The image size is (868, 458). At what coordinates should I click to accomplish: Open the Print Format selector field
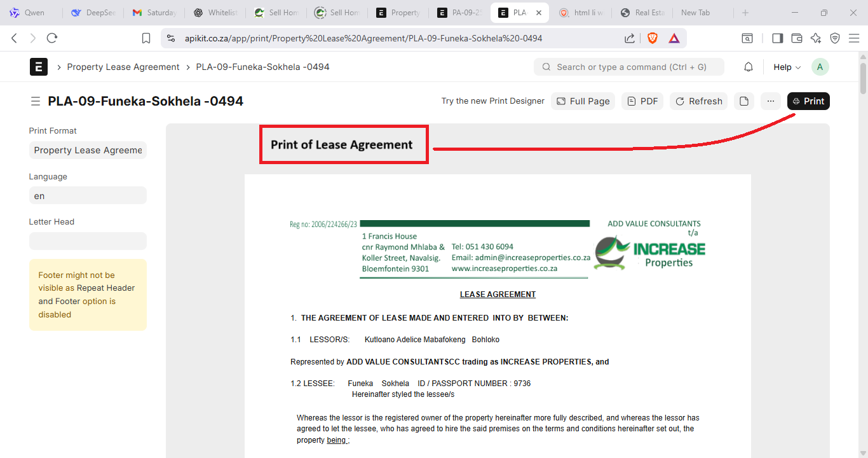point(88,150)
